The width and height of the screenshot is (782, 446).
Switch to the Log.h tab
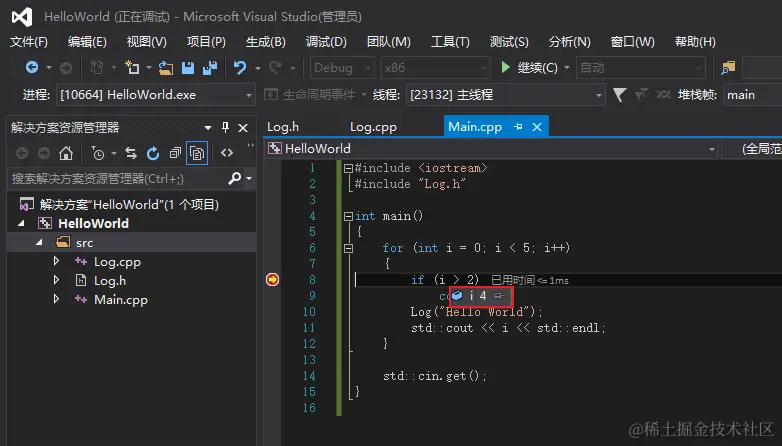(283, 127)
